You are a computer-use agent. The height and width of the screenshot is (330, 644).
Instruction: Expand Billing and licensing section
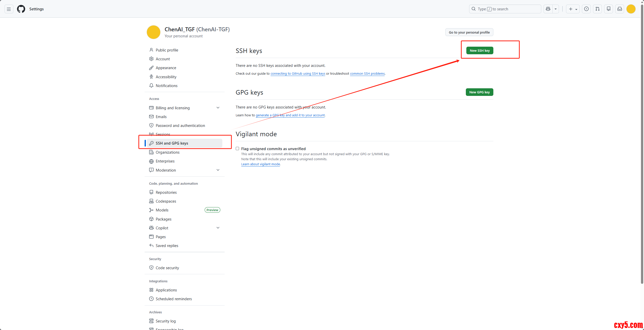(218, 108)
